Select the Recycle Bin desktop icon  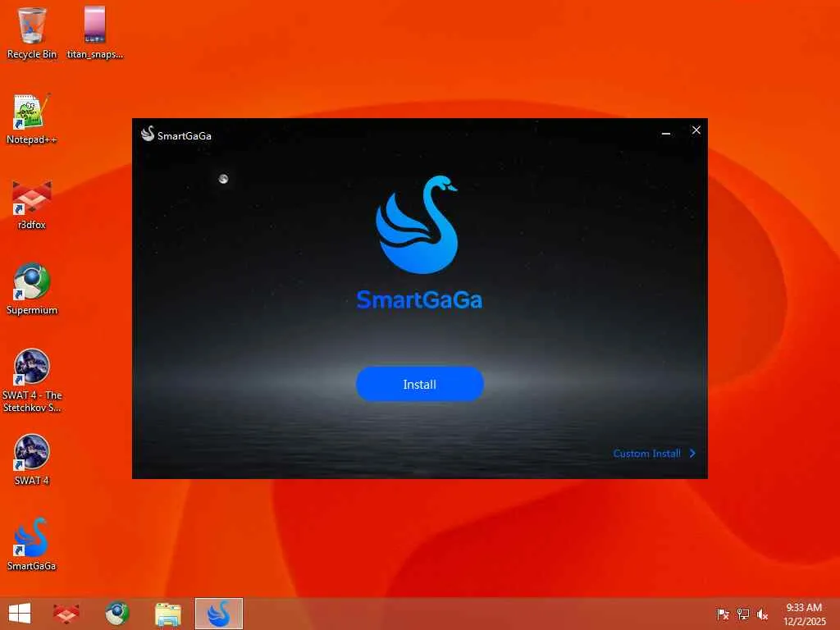coord(32,33)
